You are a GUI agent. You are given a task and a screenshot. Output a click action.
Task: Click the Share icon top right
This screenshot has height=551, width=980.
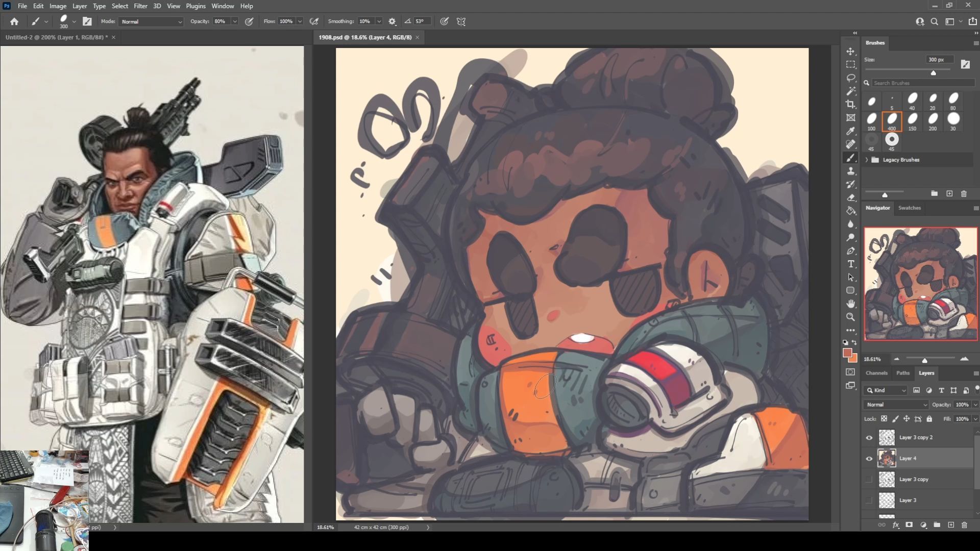[x=973, y=21]
